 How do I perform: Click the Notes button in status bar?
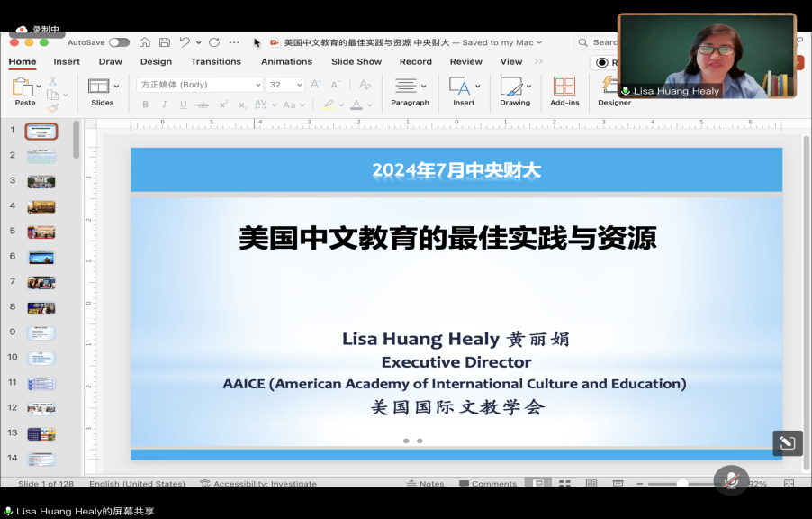pos(425,484)
